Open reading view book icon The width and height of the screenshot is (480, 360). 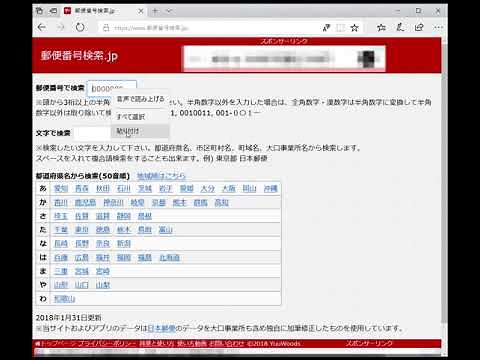click(340, 28)
